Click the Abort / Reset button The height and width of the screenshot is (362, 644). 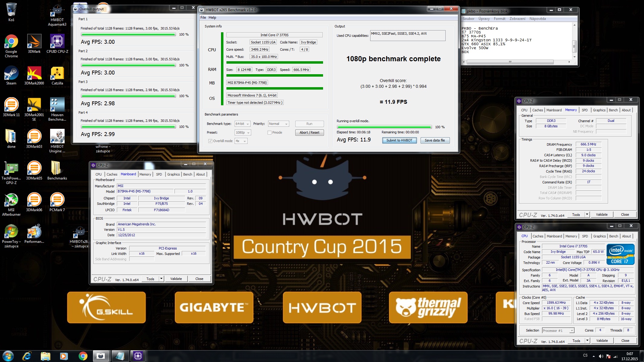pyautogui.click(x=309, y=132)
